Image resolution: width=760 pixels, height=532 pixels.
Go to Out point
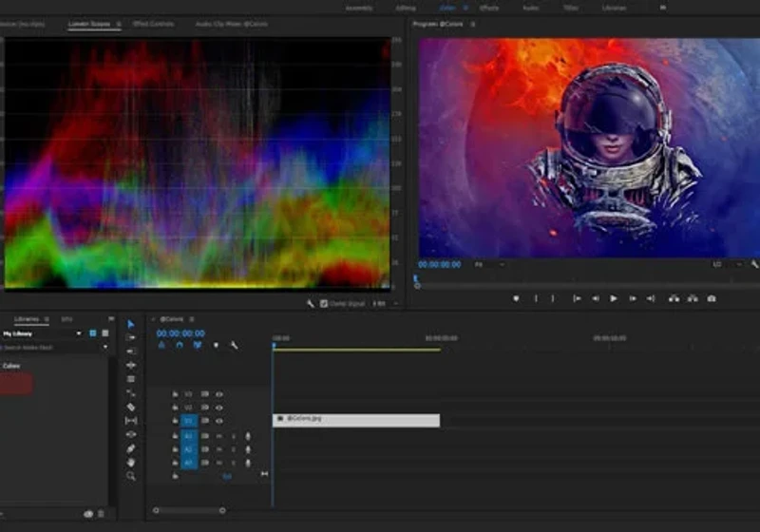(x=651, y=298)
